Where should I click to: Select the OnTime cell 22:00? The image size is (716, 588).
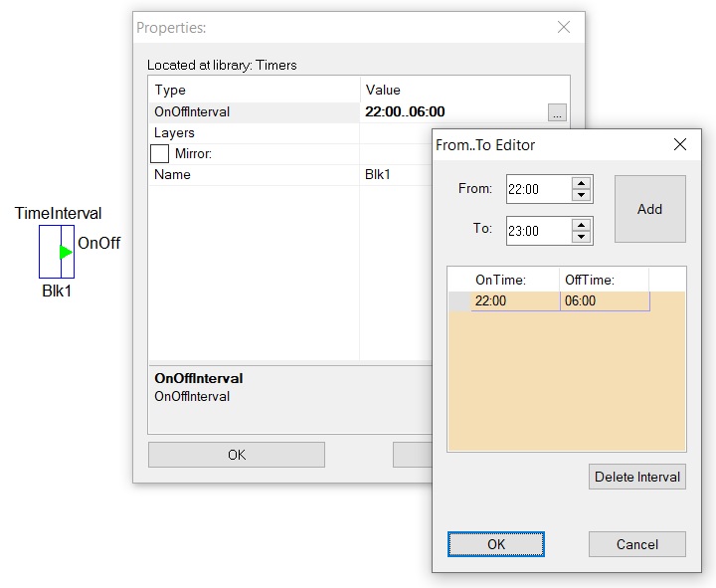coord(515,301)
